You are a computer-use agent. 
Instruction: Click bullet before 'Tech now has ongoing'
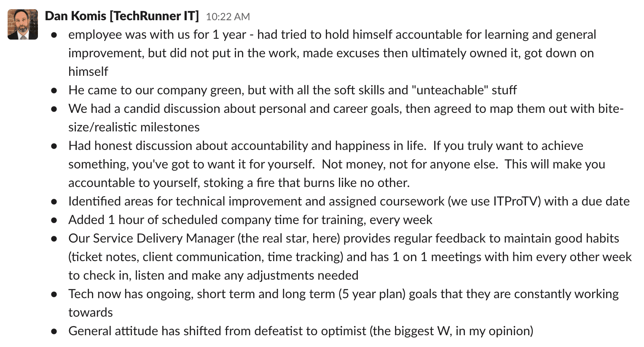pyautogui.click(x=54, y=294)
